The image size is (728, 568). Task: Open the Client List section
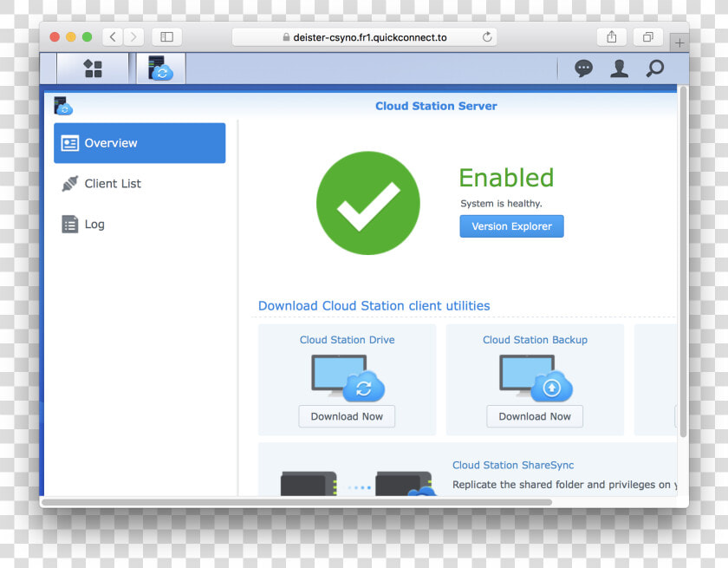pos(140,184)
